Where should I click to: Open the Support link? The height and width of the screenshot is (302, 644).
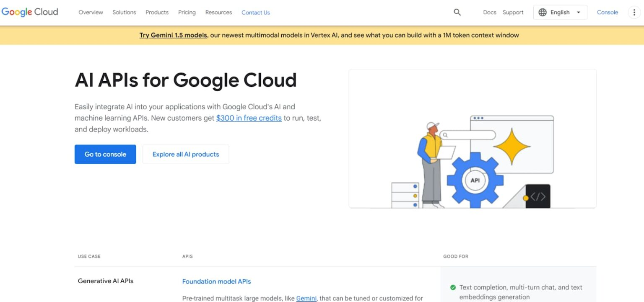tap(513, 13)
